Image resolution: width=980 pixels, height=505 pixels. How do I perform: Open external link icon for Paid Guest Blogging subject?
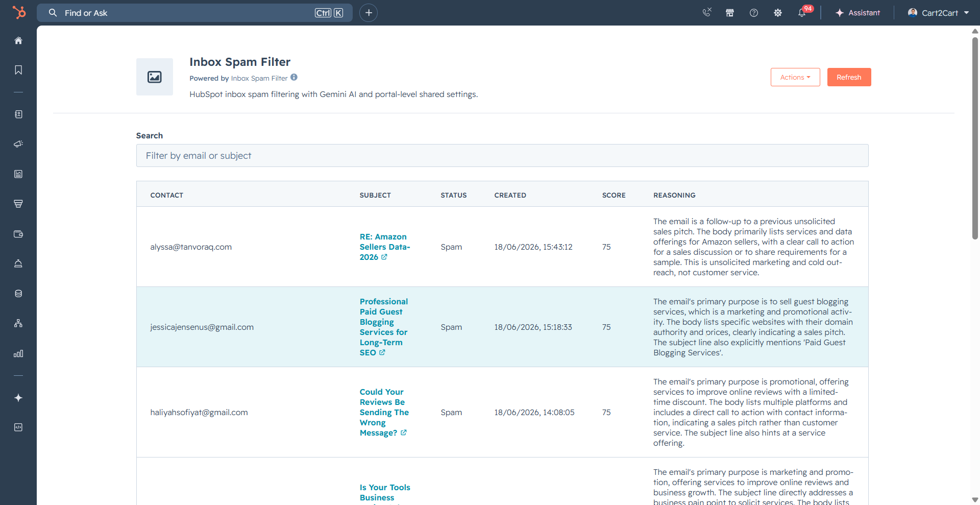[382, 352]
